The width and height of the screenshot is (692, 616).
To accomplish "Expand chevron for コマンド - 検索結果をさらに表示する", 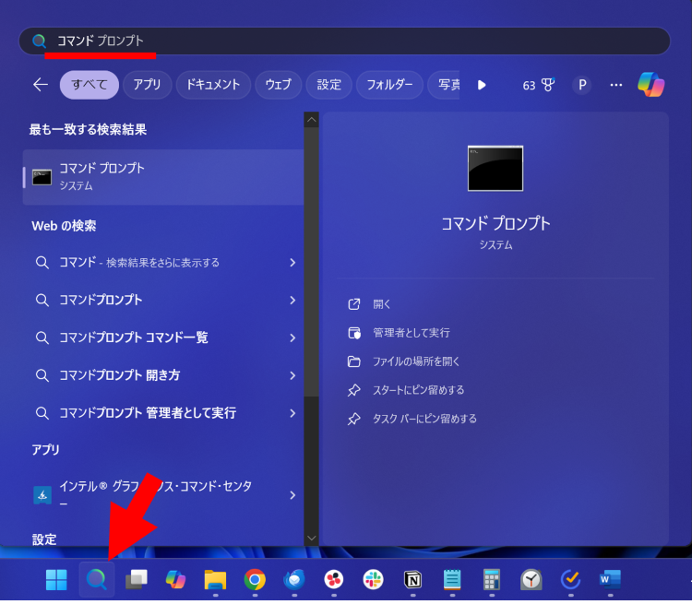I will (x=292, y=263).
